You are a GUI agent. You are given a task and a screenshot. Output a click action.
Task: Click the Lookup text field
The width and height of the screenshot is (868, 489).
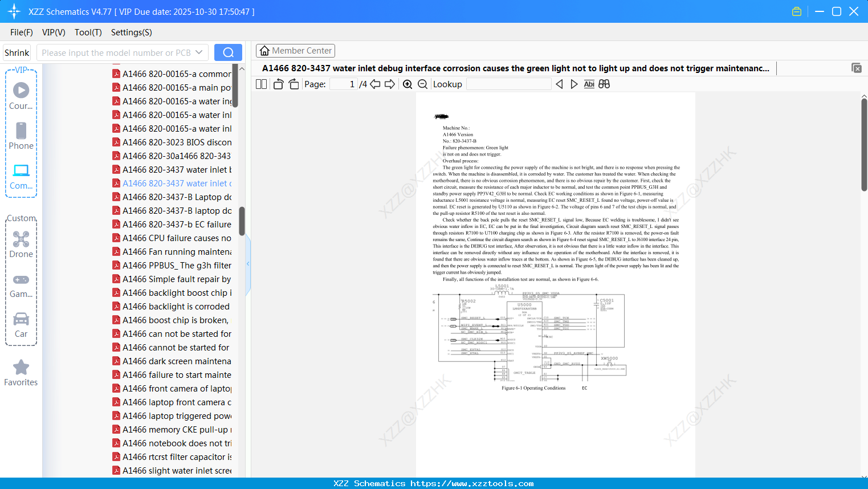tap(508, 84)
